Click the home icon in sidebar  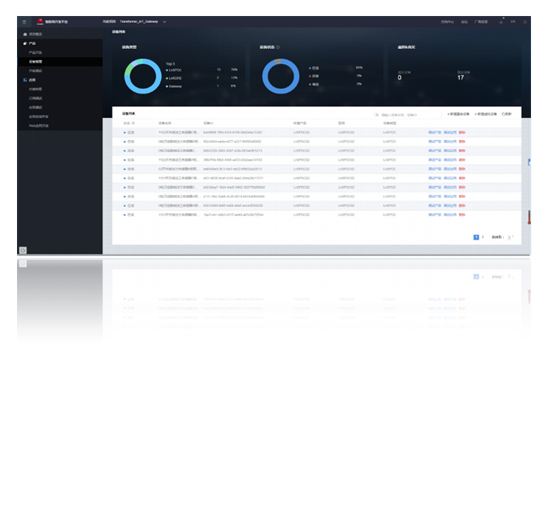(x=25, y=34)
